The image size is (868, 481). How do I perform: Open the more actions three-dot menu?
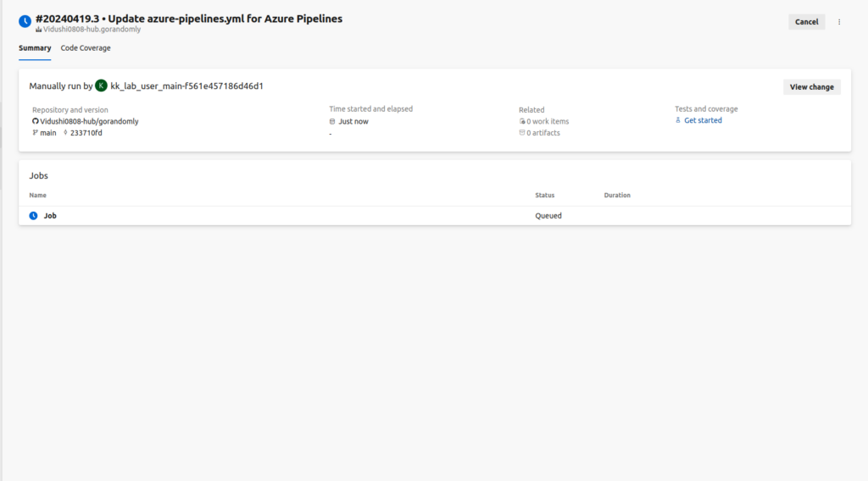839,22
